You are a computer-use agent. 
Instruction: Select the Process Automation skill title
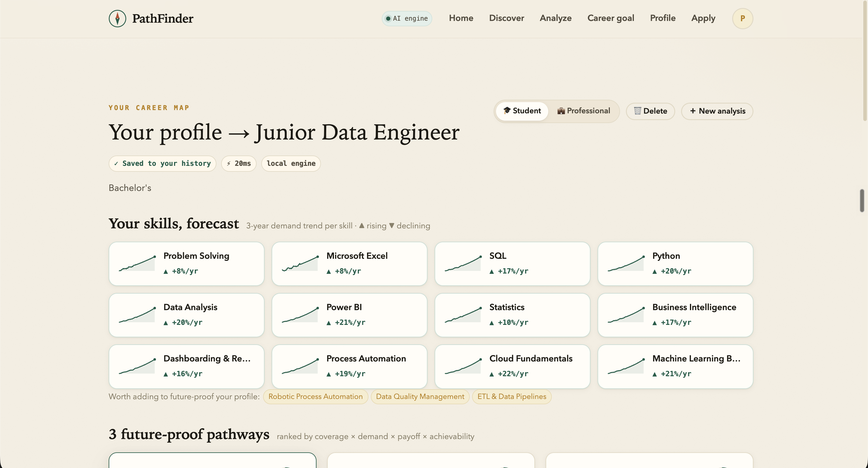pyautogui.click(x=366, y=359)
